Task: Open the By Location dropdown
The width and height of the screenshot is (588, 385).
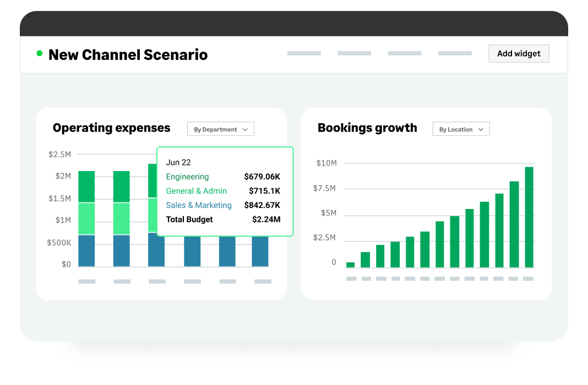Action: click(x=461, y=129)
